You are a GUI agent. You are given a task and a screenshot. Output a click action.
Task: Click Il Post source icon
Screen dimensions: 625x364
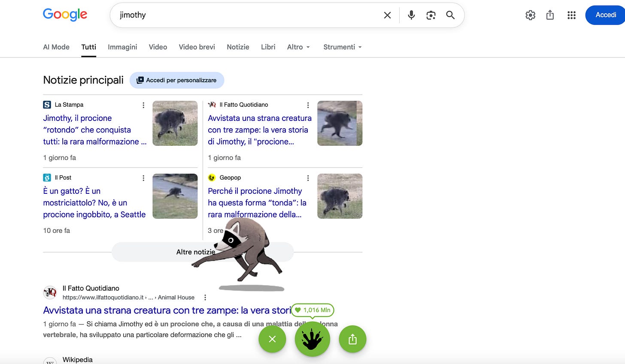pos(47,177)
